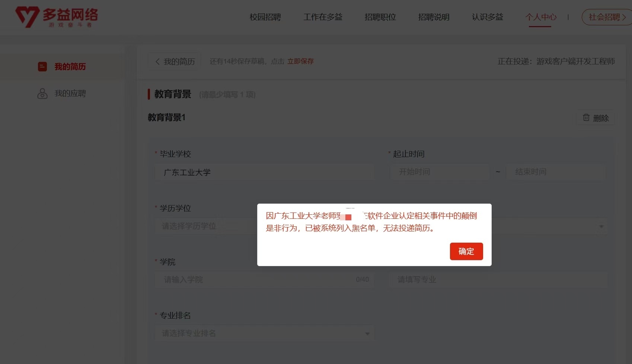
Task: Click the arrow inside 社会招聘 button
Action: 625,17
